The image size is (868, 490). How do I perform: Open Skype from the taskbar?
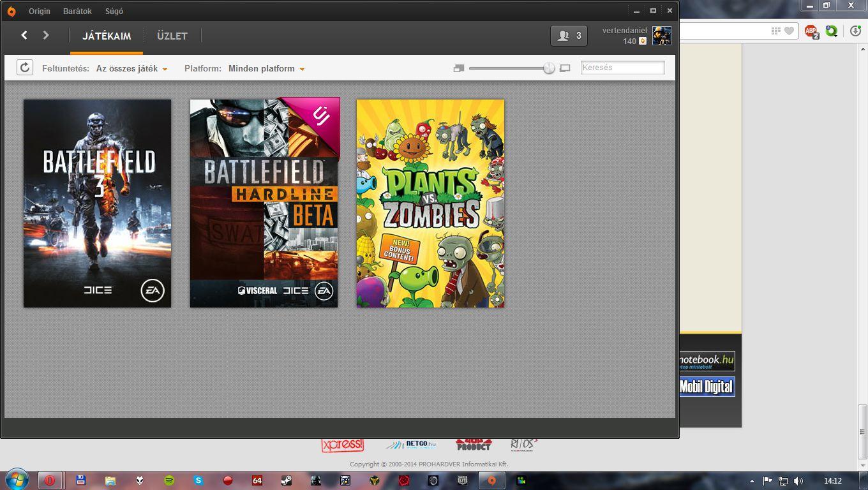(198, 480)
